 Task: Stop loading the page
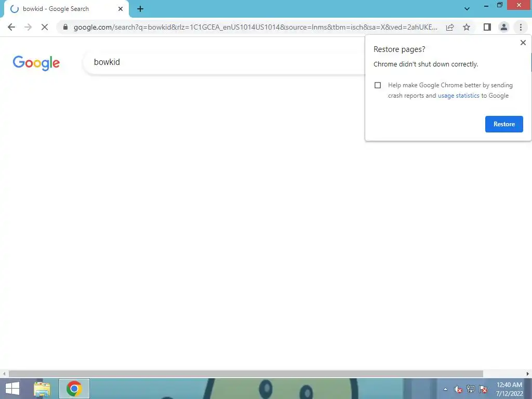(45, 27)
